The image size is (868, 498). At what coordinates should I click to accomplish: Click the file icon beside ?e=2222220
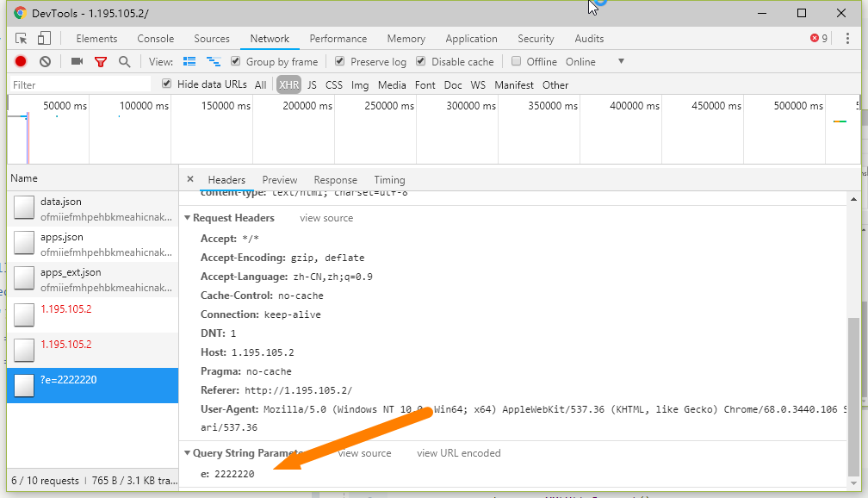[x=24, y=385]
